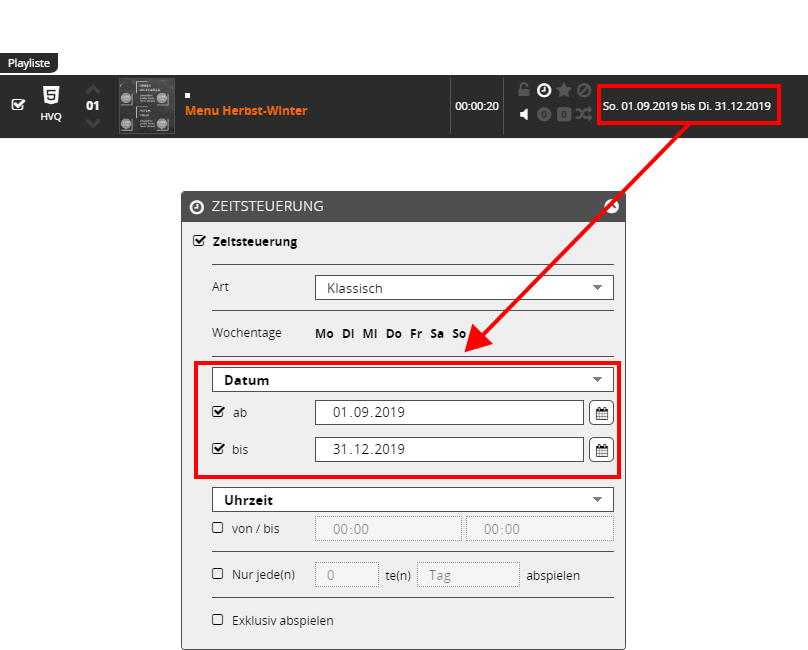Click the Menu Herbst-Winter thumbnail
The height and width of the screenshot is (650, 808).
pos(146,105)
